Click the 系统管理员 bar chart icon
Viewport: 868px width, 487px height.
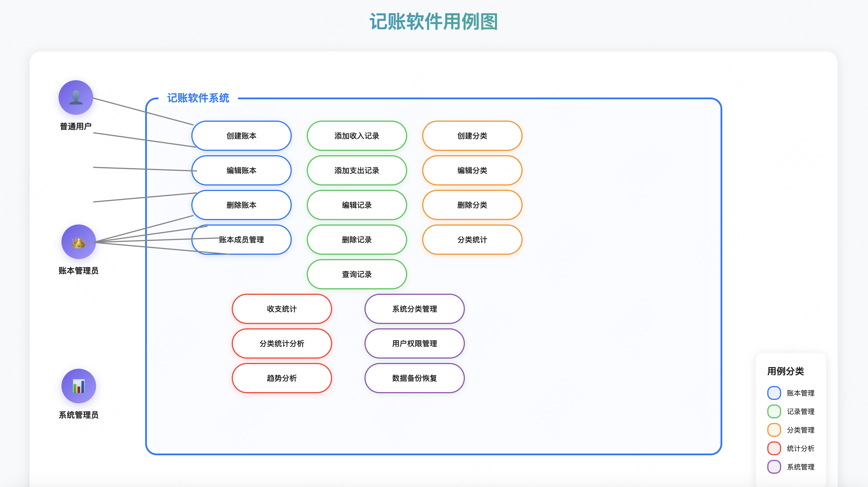pos(78,386)
